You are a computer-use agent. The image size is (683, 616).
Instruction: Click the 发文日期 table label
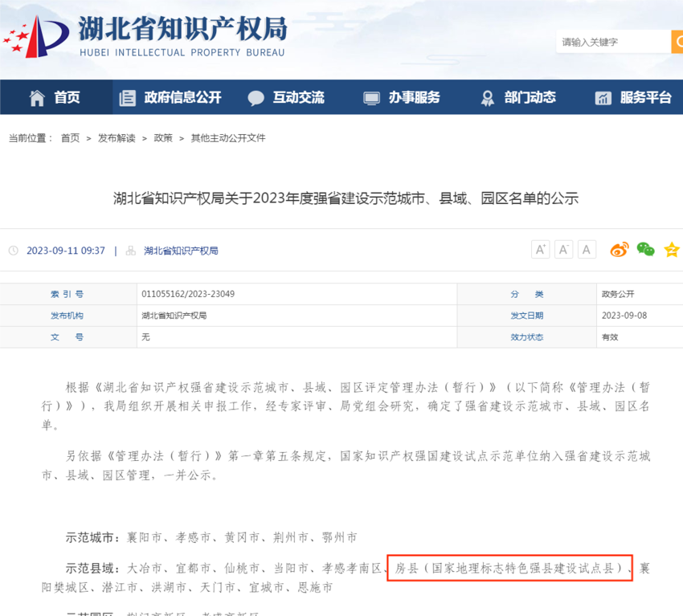527,316
